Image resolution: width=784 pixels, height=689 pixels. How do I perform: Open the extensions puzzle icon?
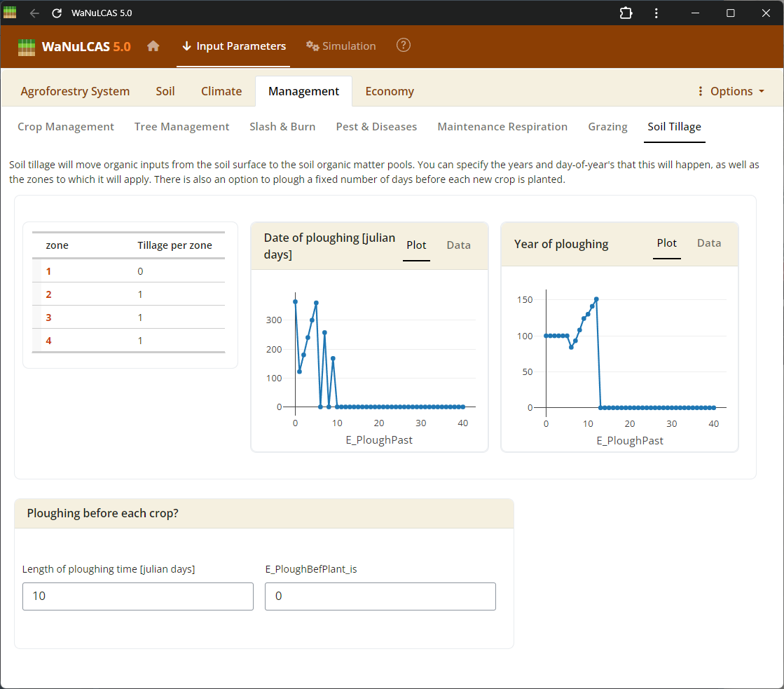pos(626,13)
